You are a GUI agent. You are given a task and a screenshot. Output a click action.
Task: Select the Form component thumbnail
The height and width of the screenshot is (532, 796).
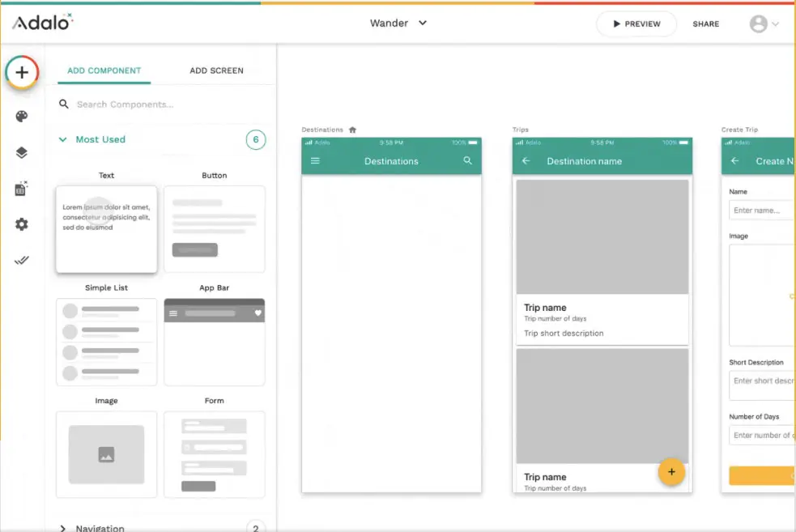(215, 454)
